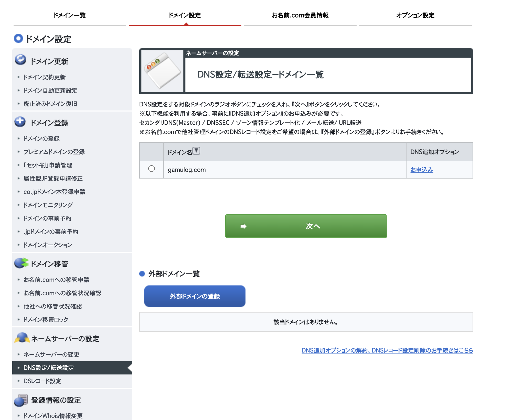Screen dimensions: 513x420
Task: Open お名前.comへの移管状況確認 in sidebar
Action: point(62,293)
